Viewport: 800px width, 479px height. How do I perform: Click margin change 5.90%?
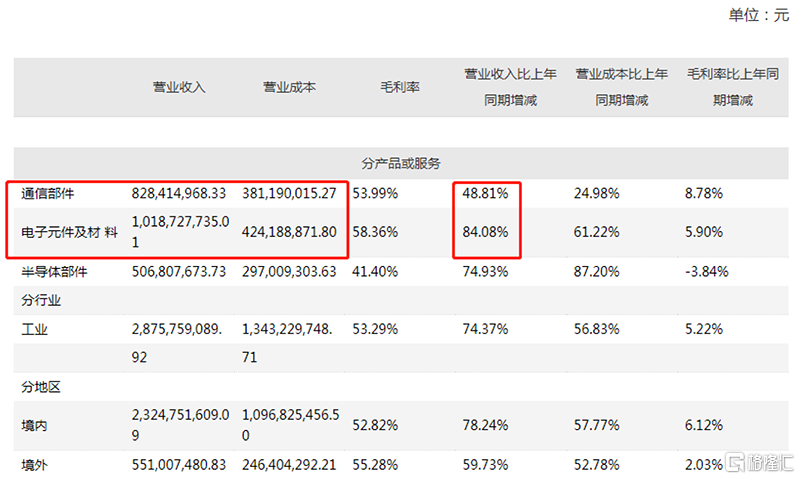coord(704,232)
